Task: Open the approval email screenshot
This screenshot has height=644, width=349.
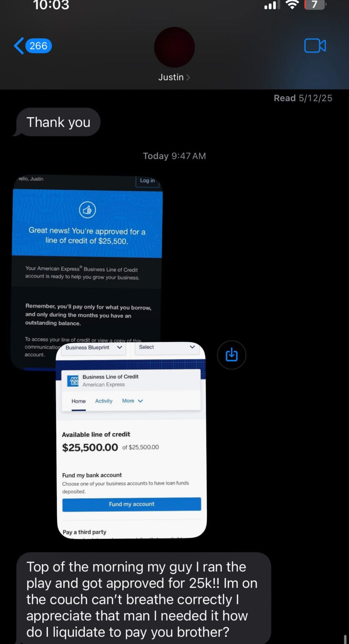Action: pyautogui.click(x=87, y=260)
